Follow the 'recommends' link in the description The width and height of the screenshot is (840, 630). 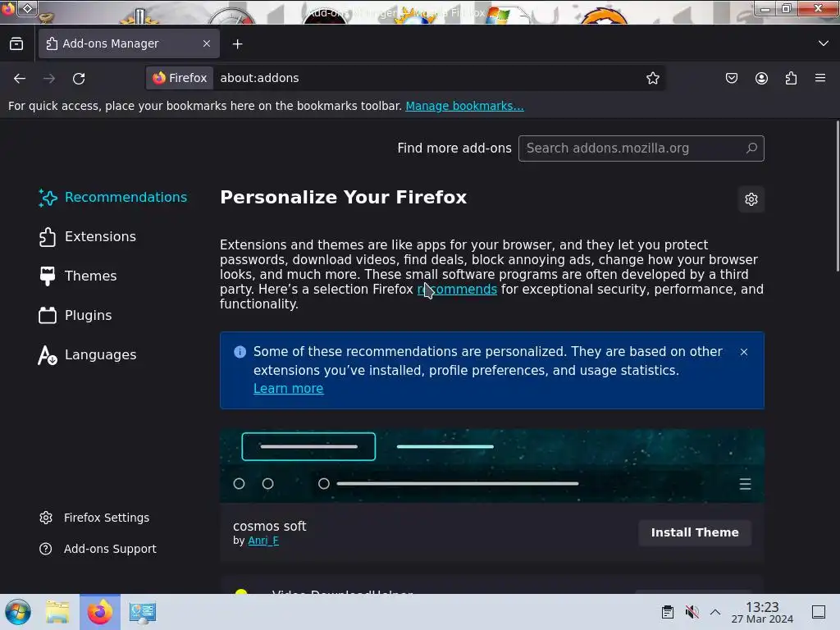(x=457, y=290)
